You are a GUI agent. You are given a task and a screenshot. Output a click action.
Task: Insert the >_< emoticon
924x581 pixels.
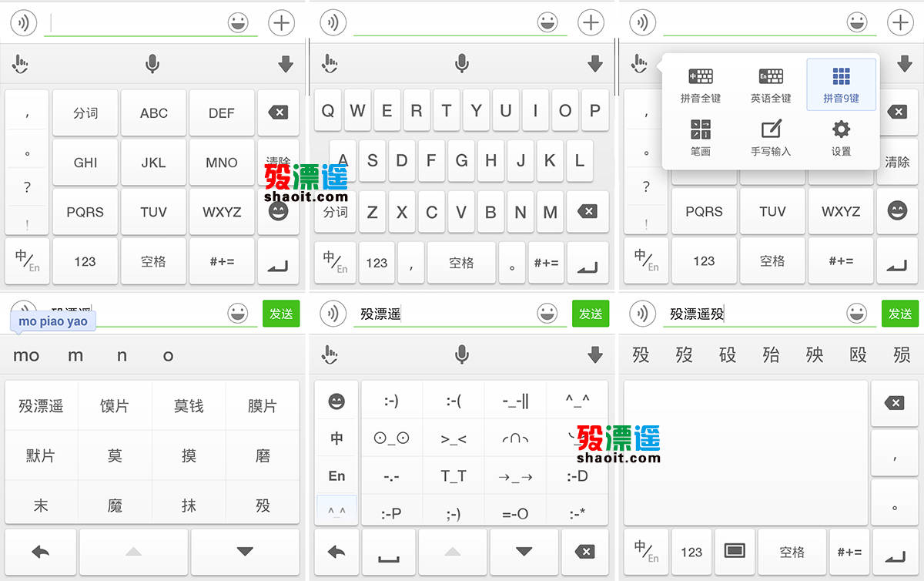(x=454, y=438)
